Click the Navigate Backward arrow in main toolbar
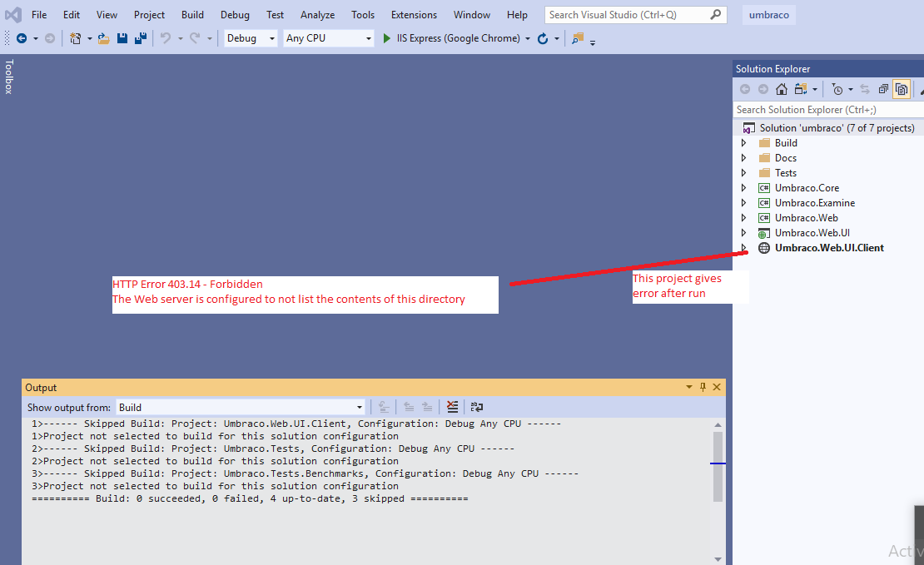The width and height of the screenshot is (924, 565). click(x=21, y=38)
